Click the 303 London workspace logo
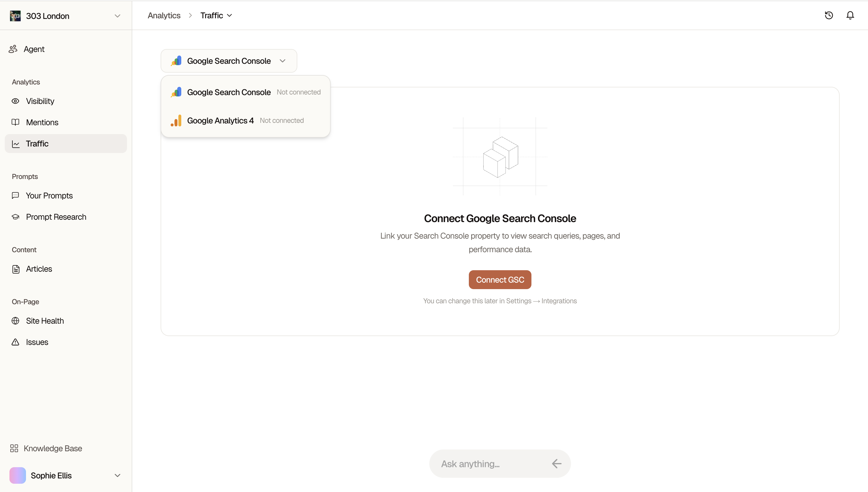Viewport: 868px width, 492px height. coord(15,16)
